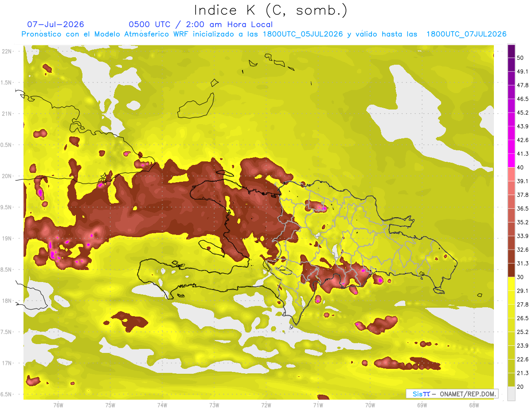Click the colorbar value "47.8"
This screenshot has height=411, width=532.
coord(523,85)
